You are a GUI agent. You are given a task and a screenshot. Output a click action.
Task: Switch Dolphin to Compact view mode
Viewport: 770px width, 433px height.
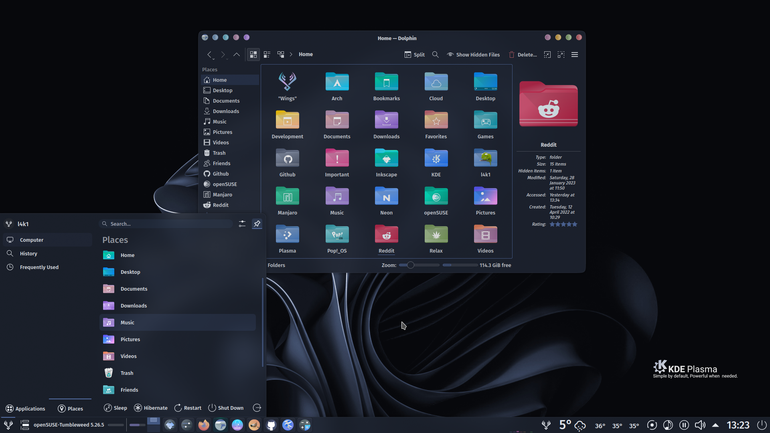[x=267, y=54]
